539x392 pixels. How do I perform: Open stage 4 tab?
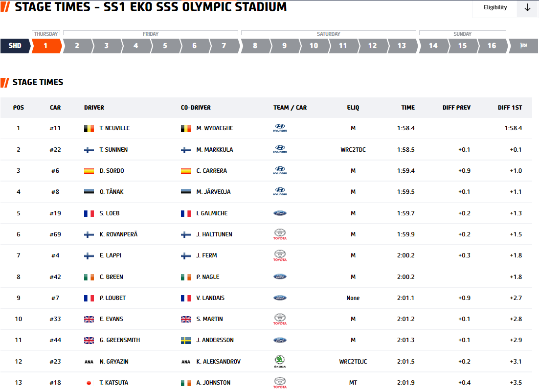pyautogui.click(x=136, y=46)
